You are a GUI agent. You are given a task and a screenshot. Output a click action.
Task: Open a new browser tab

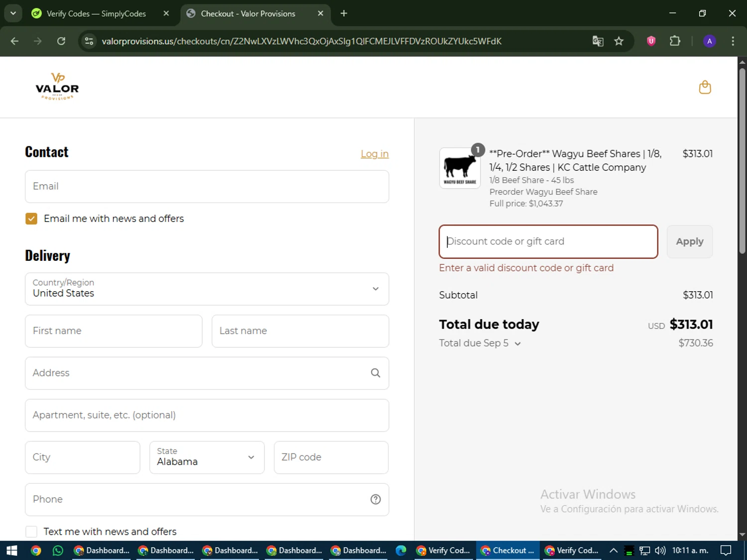(344, 13)
